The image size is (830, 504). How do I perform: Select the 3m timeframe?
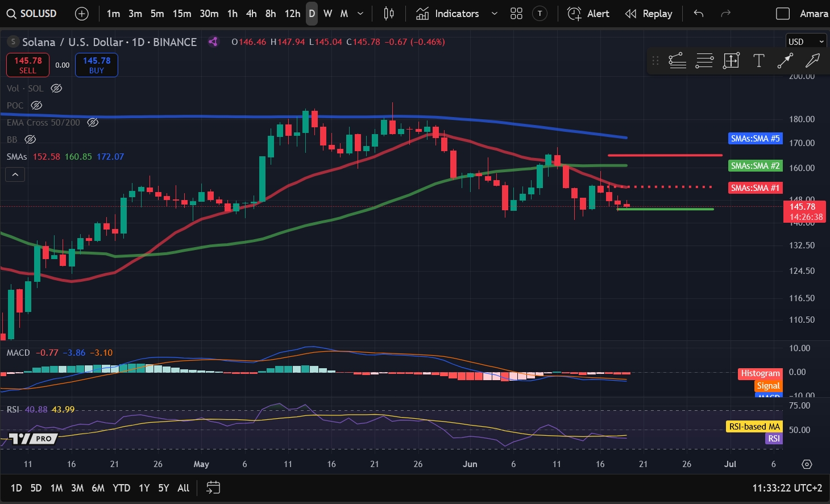point(135,14)
